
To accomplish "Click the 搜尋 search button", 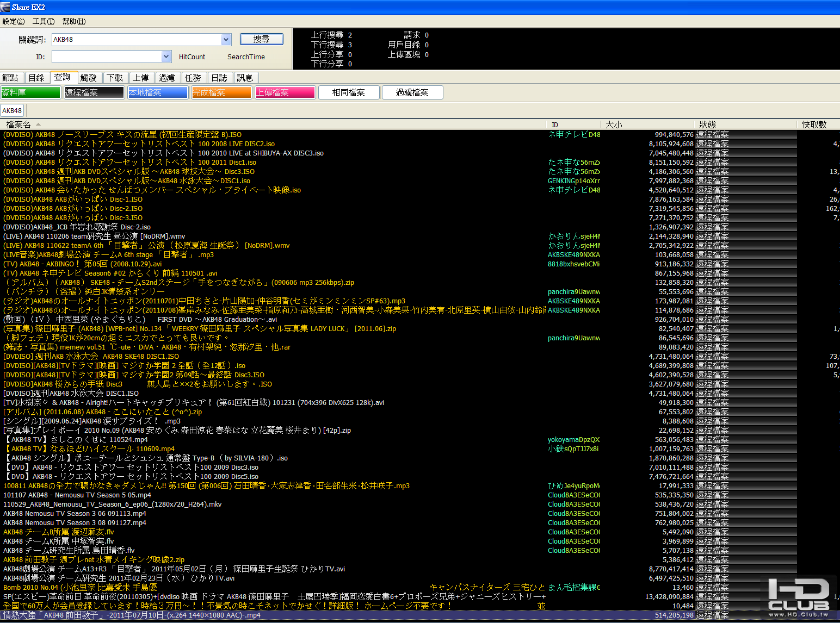I will coord(262,39).
